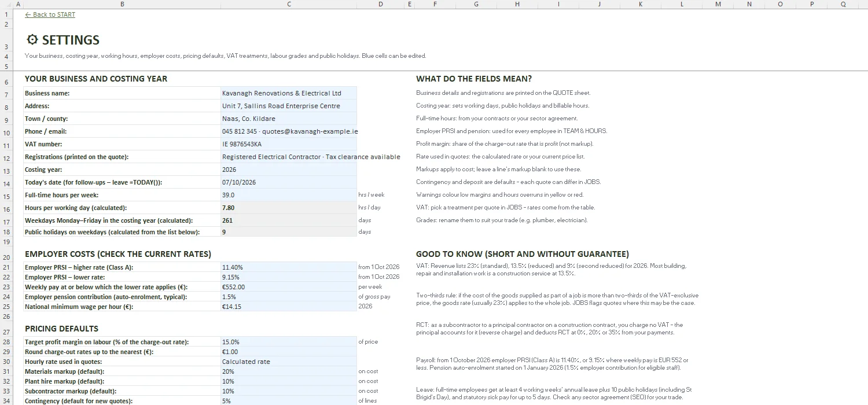Select the calculated weekdays value 261

tap(289, 220)
